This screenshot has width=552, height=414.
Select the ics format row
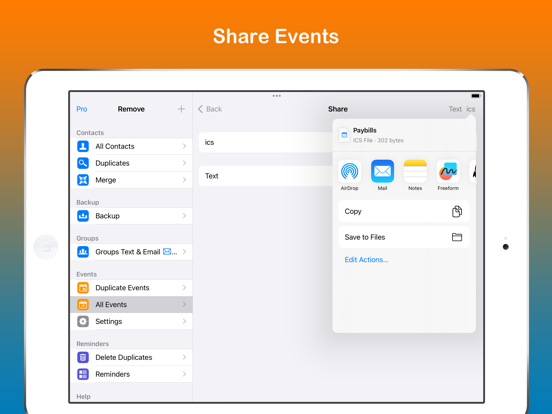point(266,142)
